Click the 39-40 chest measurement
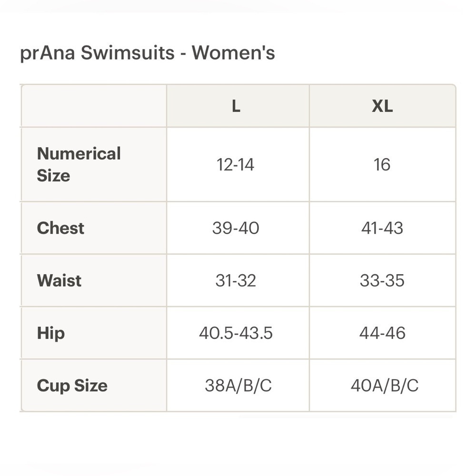The height and width of the screenshot is (476, 476). tap(236, 228)
